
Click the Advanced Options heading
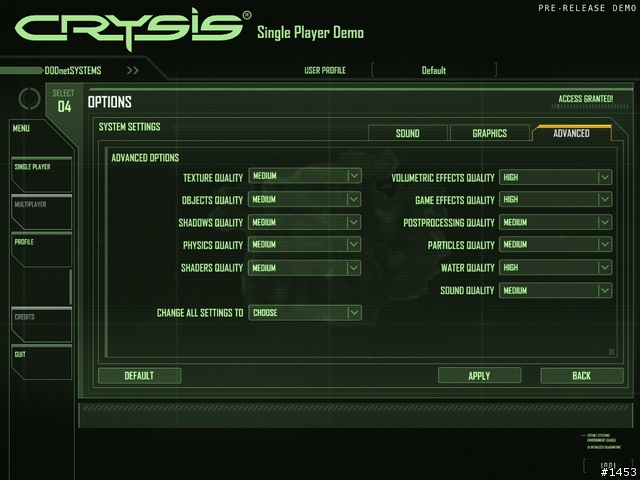pos(145,158)
